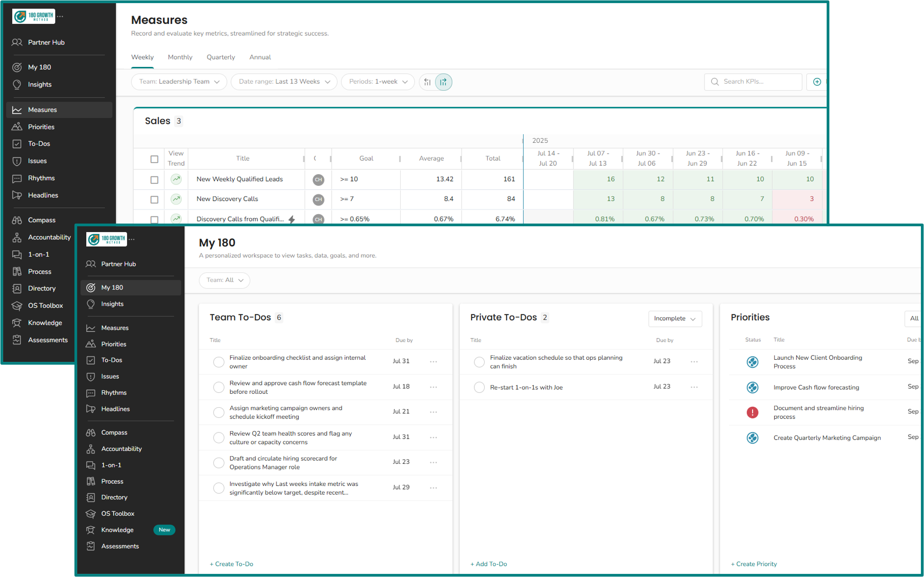The width and height of the screenshot is (924, 577).
Task: Click the + Create Priority link
Action: coord(754,564)
